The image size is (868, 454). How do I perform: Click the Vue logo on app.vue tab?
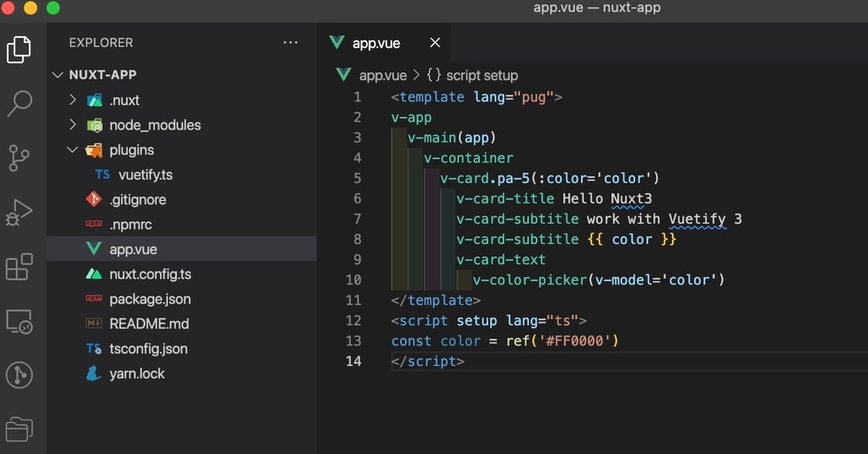(x=336, y=43)
